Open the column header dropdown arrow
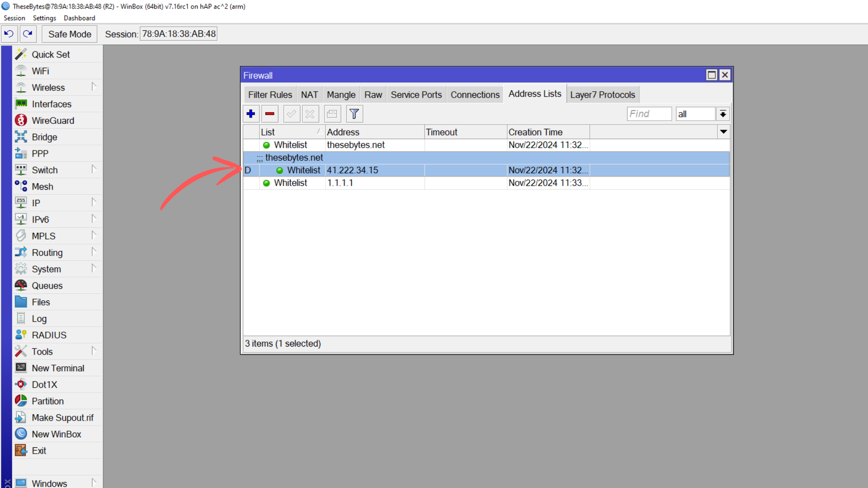Image resolution: width=868 pixels, height=488 pixels. click(723, 131)
